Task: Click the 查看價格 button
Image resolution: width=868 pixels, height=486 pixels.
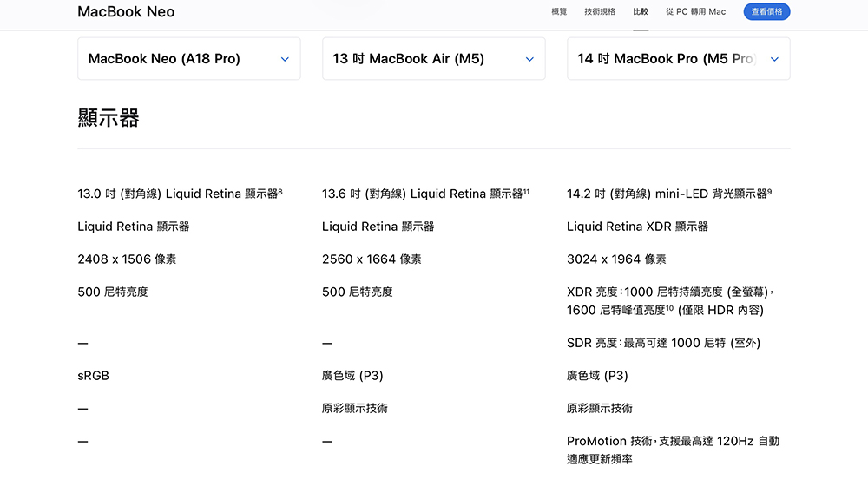Action: [766, 11]
